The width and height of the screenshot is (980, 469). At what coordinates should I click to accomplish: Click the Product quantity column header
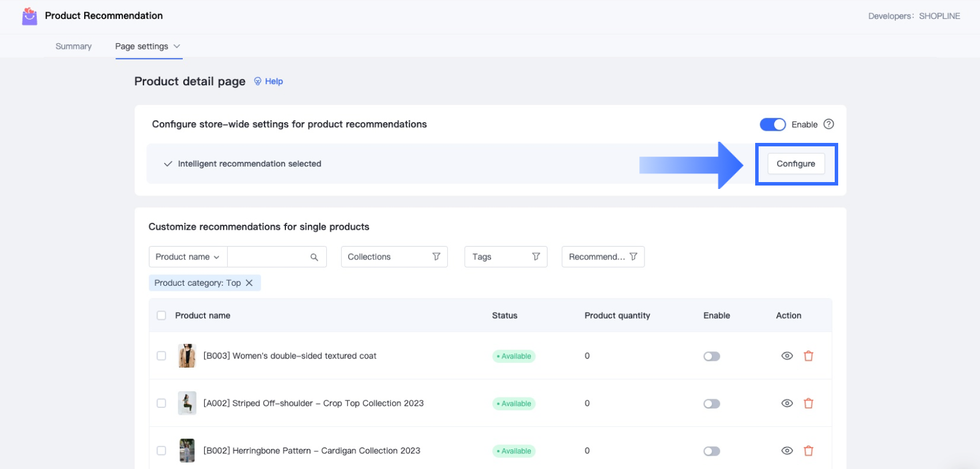tap(617, 315)
